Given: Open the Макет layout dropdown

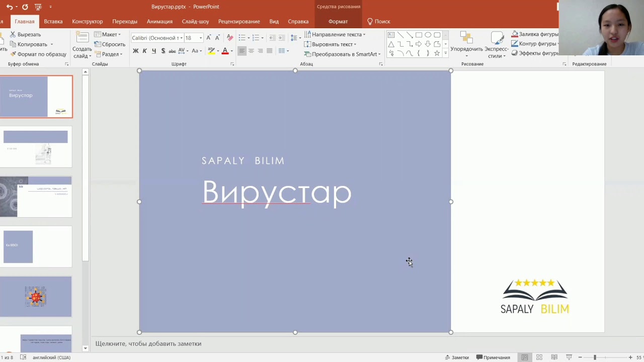Looking at the screenshot, I should coord(108,34).
